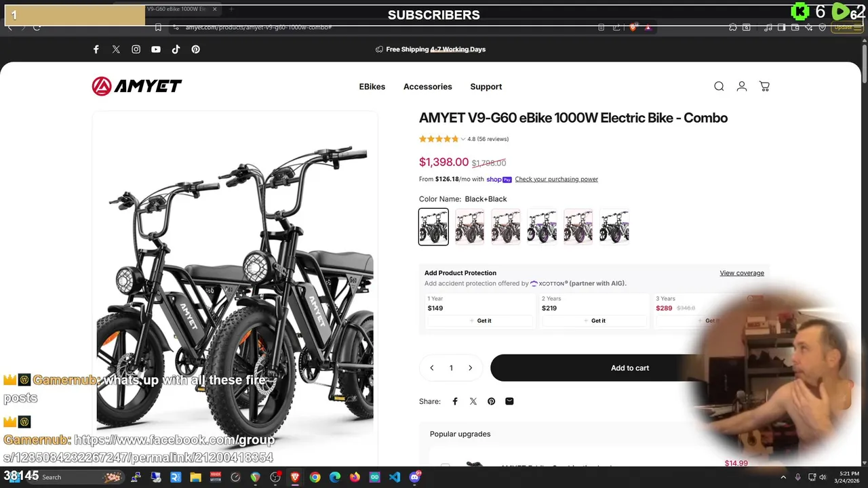Open AMYET YouTube icon
Image resolution: width=868 pixels, height=488 pixels.
point(156,49)
